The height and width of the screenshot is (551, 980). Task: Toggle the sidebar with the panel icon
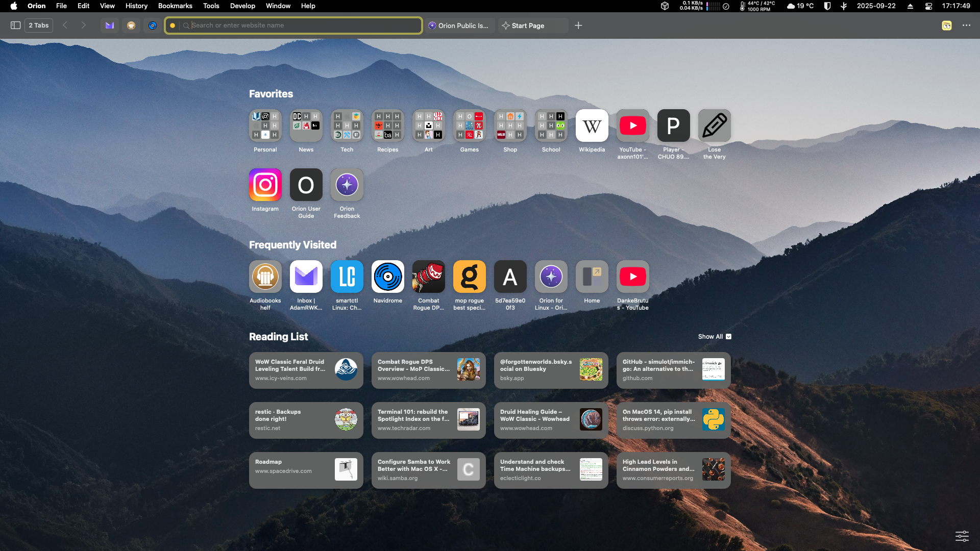click(x=15, y=25)
